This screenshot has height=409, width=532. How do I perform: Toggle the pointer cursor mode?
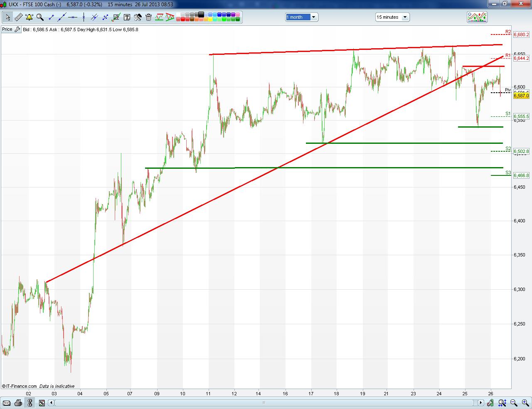click(x=7, y=17)
